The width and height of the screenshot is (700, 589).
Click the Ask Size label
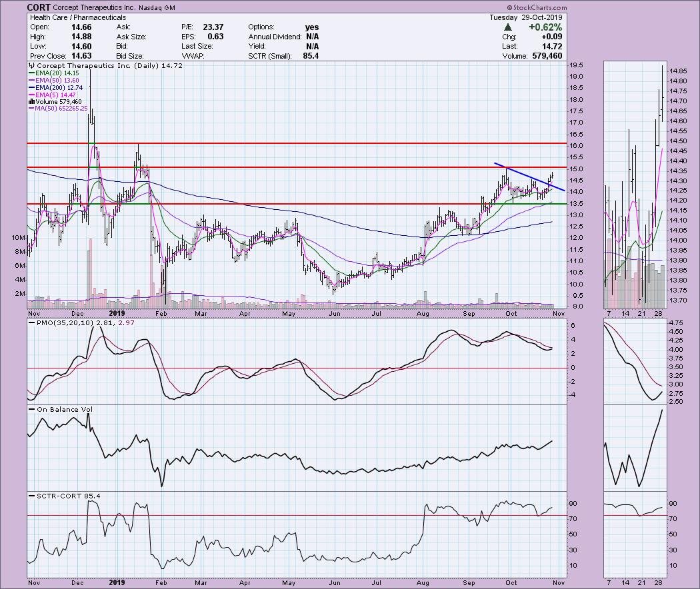131,37
